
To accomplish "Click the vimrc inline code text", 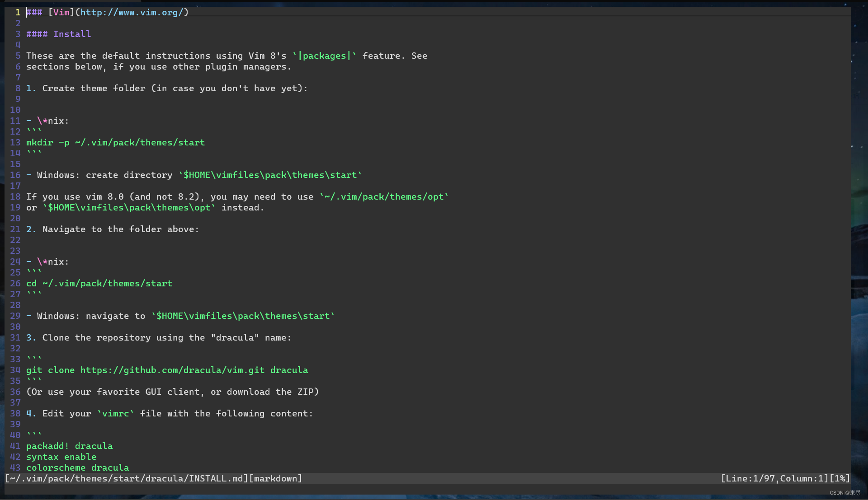I will pyautogui.click(x=115, y=413).
